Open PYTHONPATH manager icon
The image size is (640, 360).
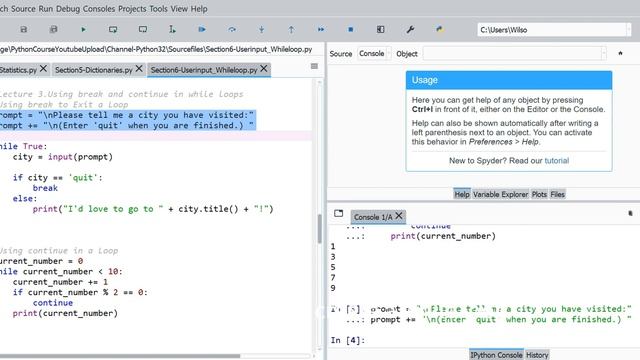pyautogui.click(x=440, y=29)
